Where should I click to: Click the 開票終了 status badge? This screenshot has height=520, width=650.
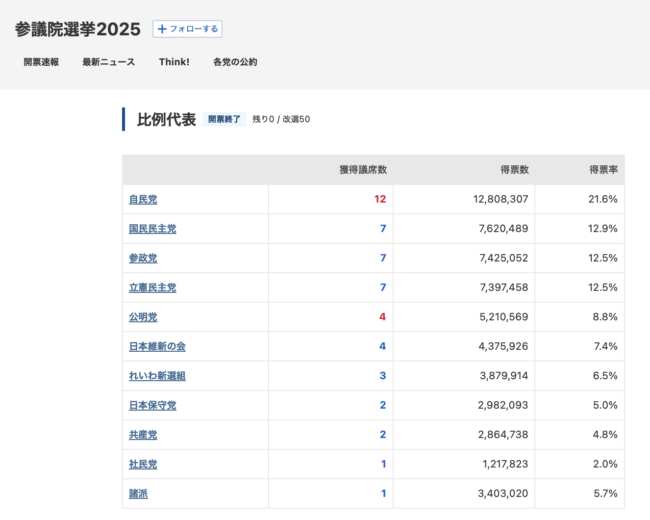click(x=224, y=120)
